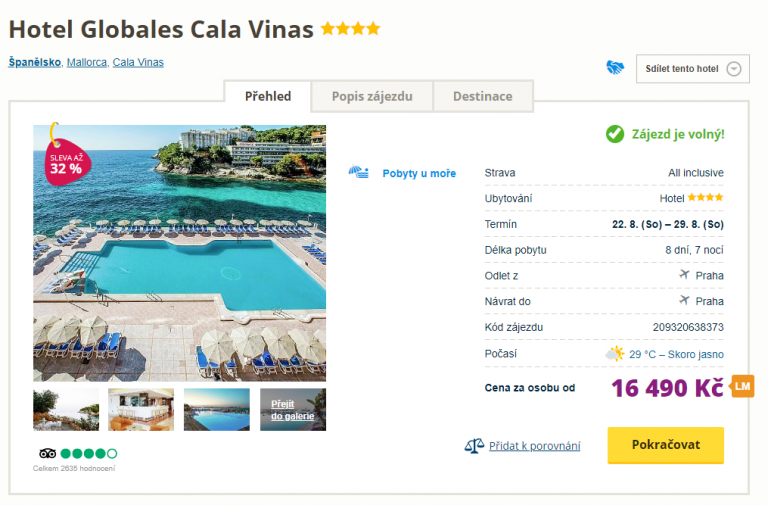Click the 'Pobyty u moře' link text
The image size is (768, 505).
(419, 173)
